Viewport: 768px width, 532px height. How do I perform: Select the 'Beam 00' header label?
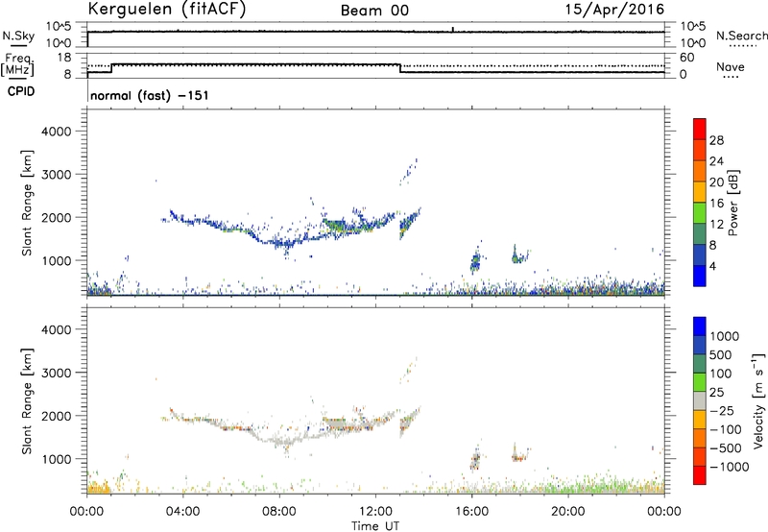coord(374,11)
